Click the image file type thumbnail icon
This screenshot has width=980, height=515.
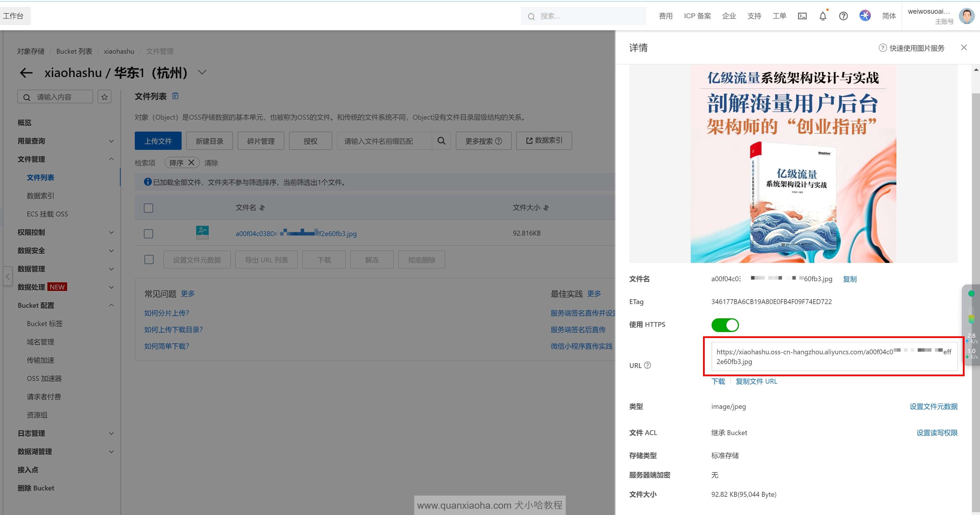click(202, 232)
